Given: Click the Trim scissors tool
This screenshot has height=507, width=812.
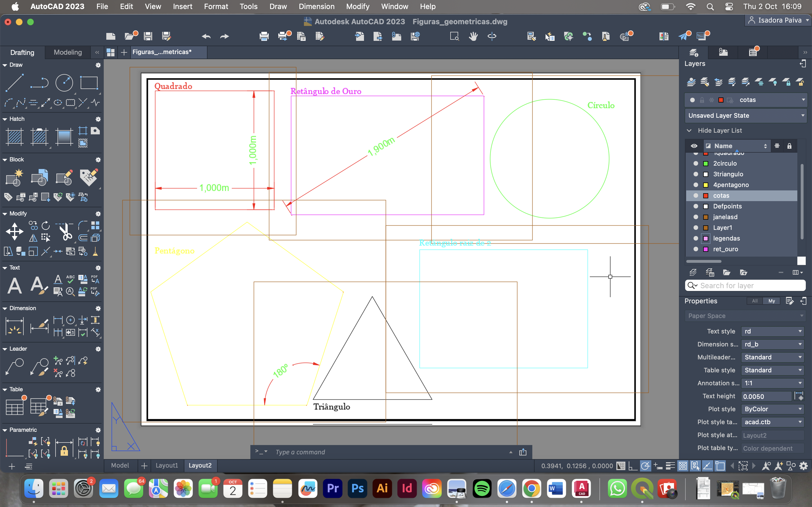Looking at the screenshot, I should click(66, 231).
